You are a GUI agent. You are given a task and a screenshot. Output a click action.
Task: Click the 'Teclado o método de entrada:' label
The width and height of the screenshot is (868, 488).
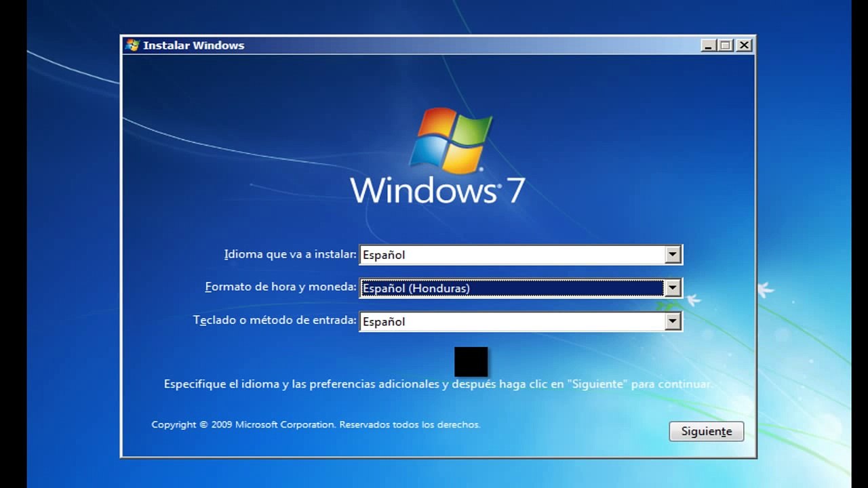point(275,320)
